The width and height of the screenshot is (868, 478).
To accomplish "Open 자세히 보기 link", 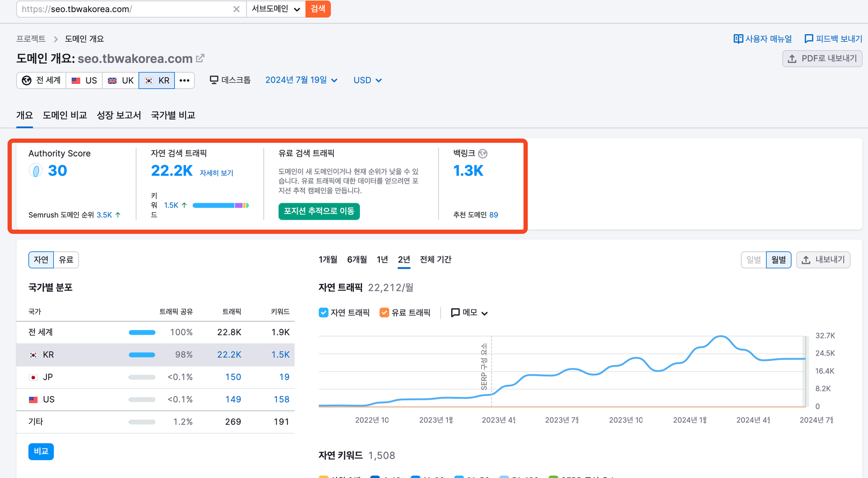I will pyautogui.click(x=217, y=173).
